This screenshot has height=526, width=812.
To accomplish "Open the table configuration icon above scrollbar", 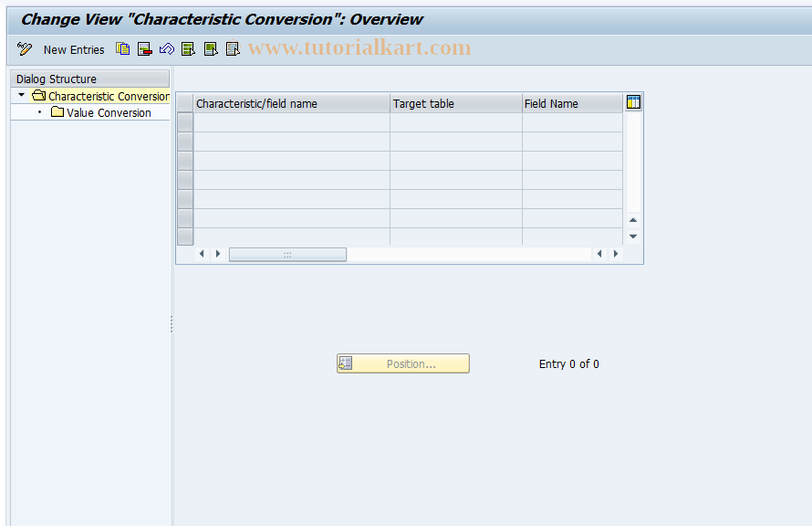I will (632, 102).
